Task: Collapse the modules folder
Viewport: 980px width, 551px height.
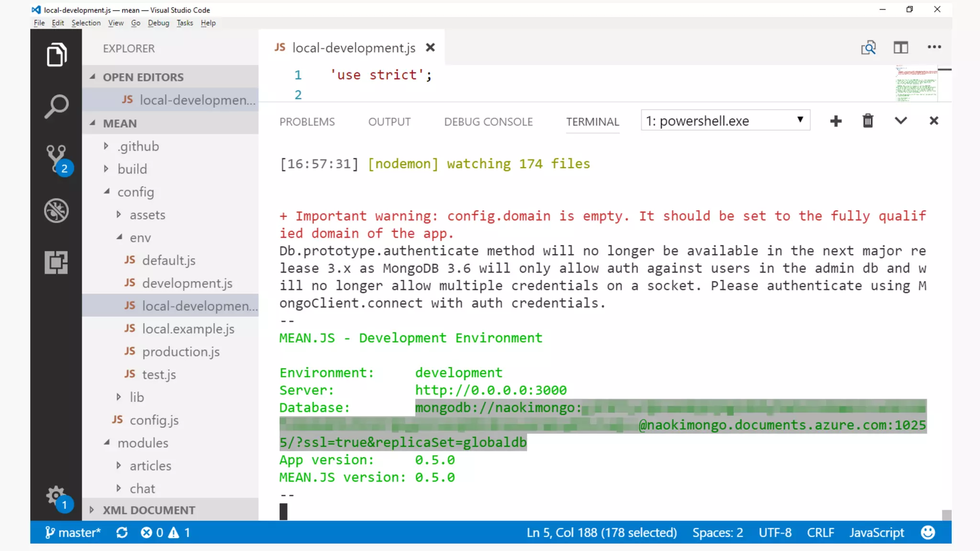Action: pyautogui.click(x=142, y=443)
